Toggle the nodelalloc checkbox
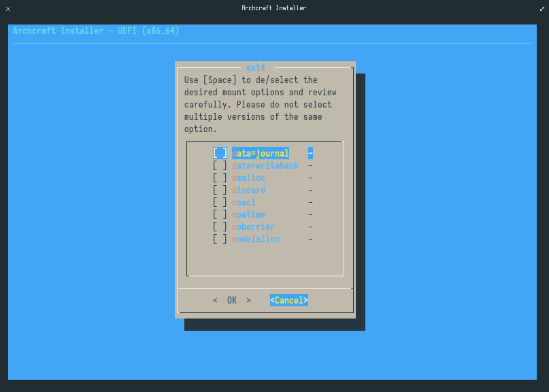Viewport: 549px width, 392px height. click(220, 239)
